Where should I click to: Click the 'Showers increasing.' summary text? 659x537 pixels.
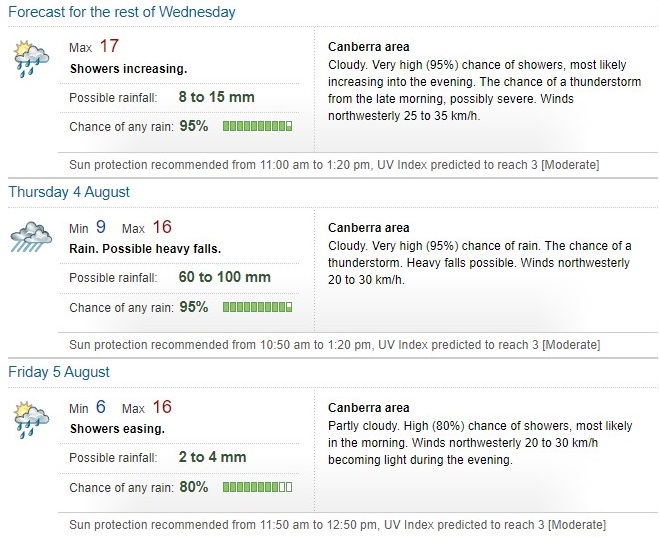(129, 69)
